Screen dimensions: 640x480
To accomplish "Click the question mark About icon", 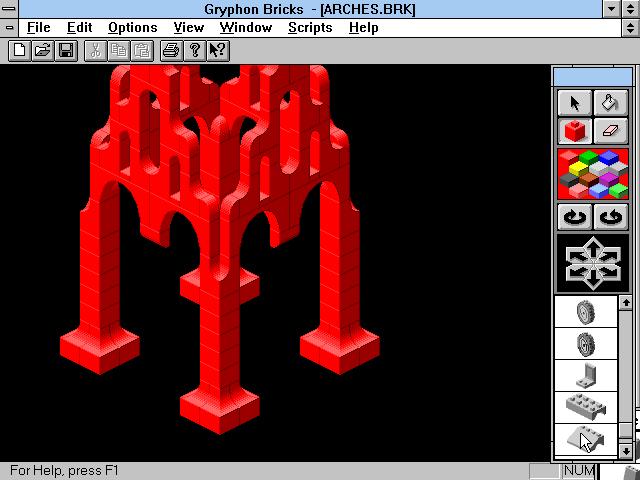I will pyautogui.click(x=195, y=51).
